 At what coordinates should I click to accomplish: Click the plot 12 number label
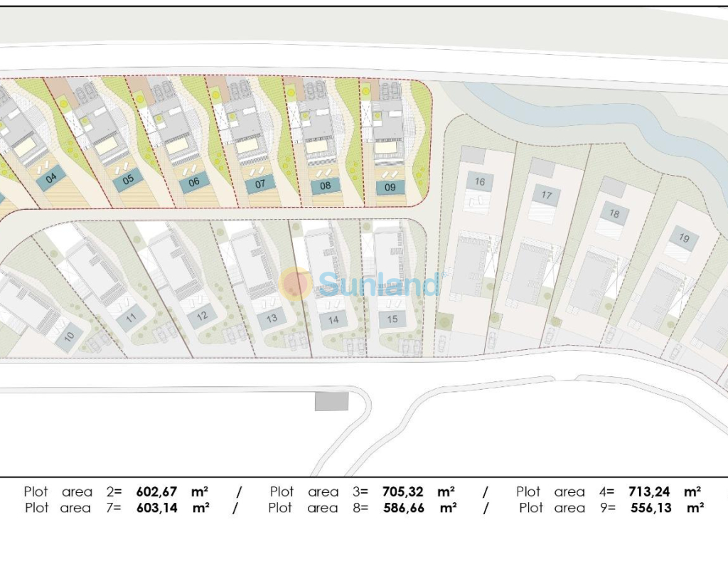[x=203, y=315]
